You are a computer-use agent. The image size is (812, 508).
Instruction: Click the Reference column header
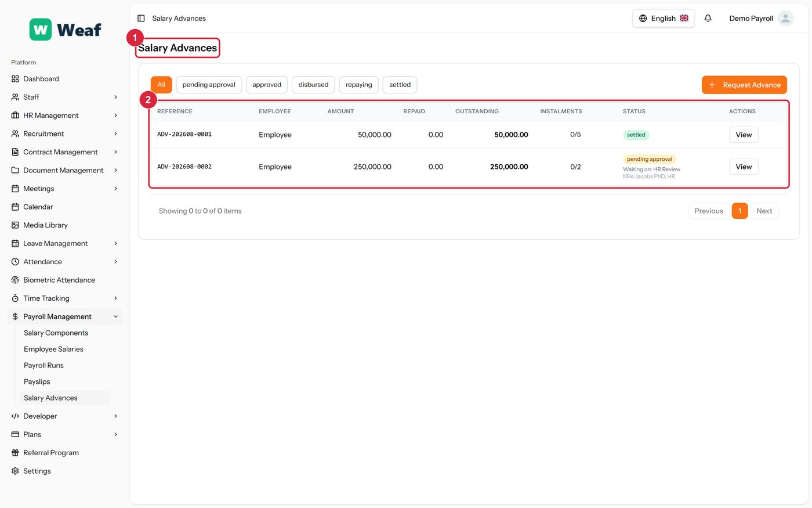[x=175, y=111]
